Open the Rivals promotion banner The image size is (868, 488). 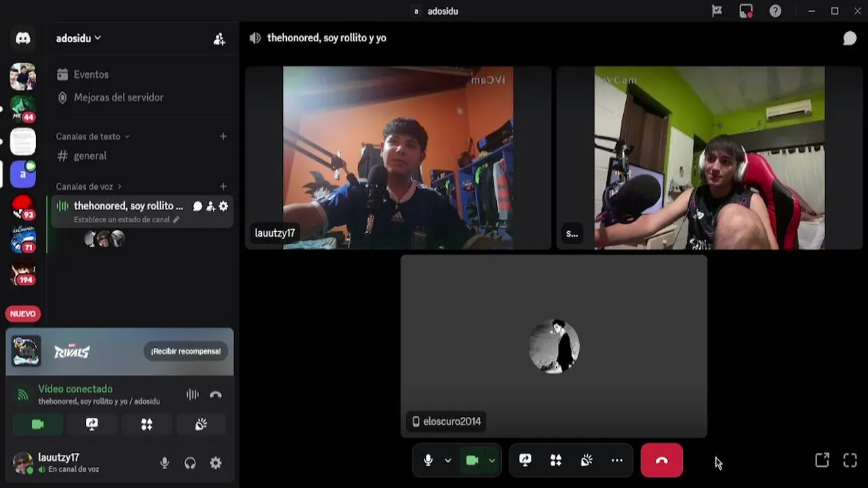(119, 352)
